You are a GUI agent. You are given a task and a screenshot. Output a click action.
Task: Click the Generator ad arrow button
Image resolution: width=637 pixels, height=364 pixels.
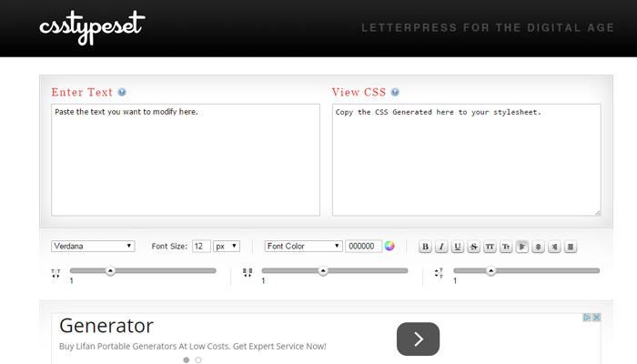click(418, 339)
